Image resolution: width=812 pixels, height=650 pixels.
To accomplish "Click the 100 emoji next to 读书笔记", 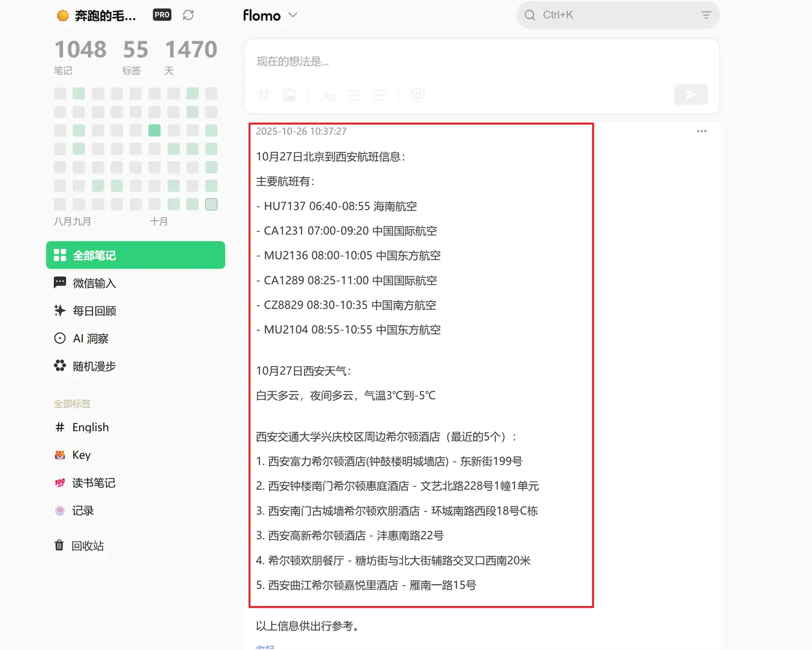I will [60, 483].
